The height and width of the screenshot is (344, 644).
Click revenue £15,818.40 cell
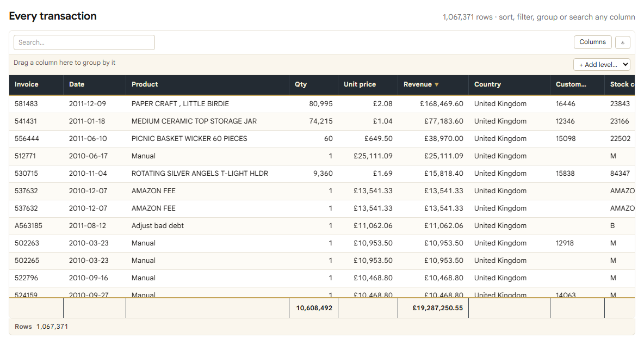pos(434,174)
